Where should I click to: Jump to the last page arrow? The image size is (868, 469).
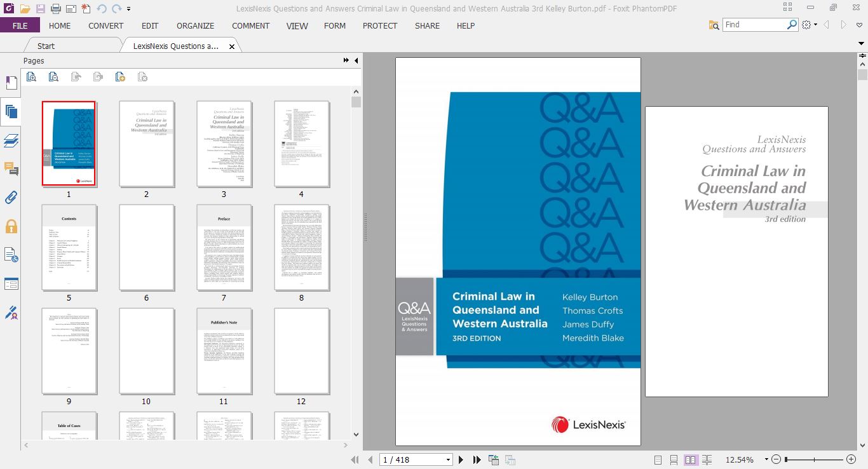click(x=477, y=459)
